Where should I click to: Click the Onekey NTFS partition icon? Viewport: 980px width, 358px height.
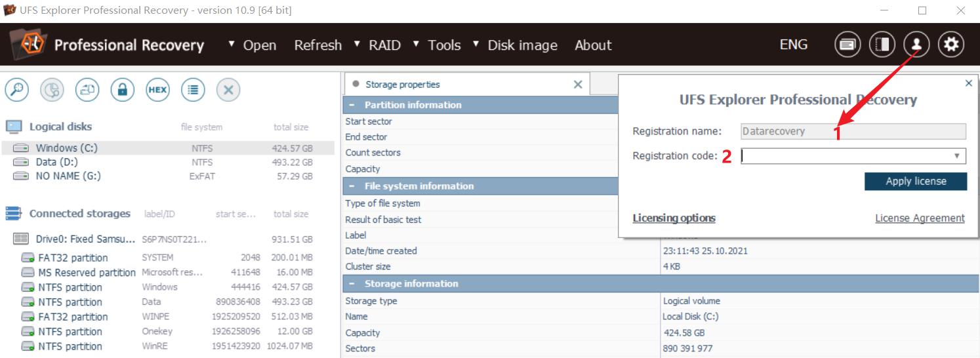tap(28, 332)
